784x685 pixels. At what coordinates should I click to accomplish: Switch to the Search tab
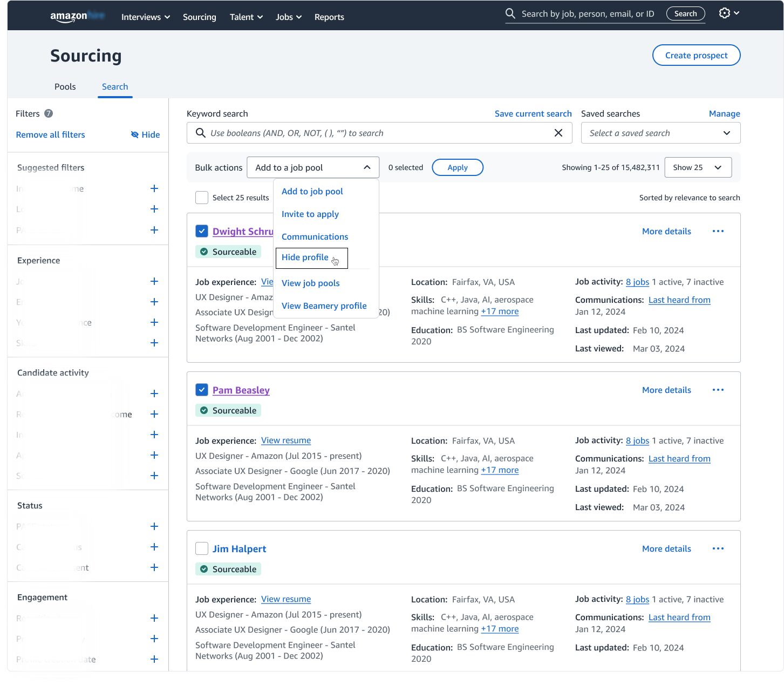point(115,86)
